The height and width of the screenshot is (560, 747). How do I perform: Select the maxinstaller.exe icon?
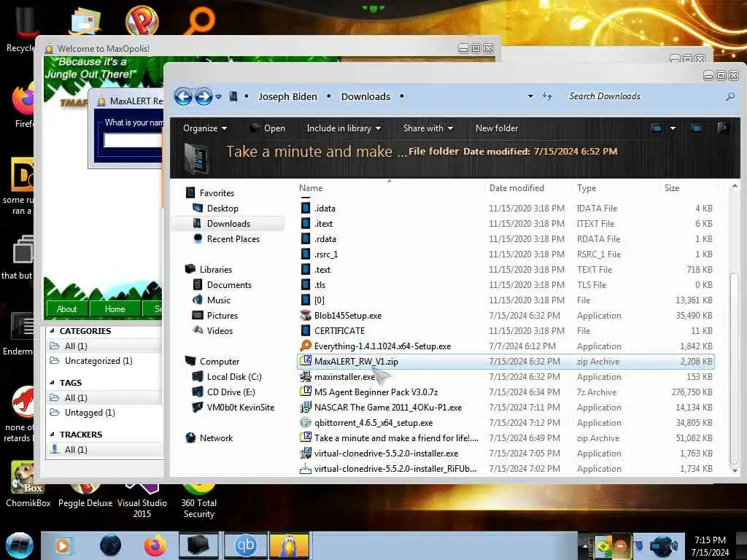(x=306, y=377)
